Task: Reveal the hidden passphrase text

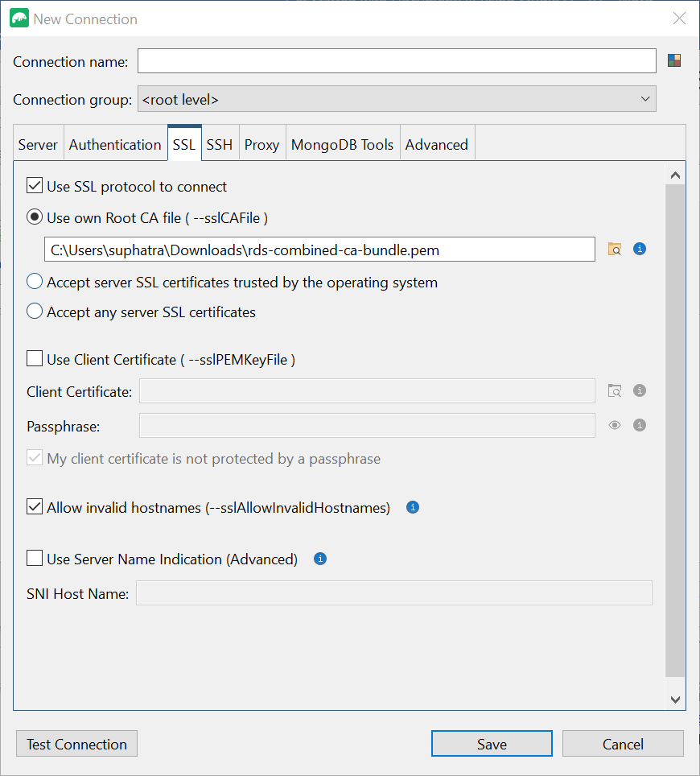Action: (614, 425)
